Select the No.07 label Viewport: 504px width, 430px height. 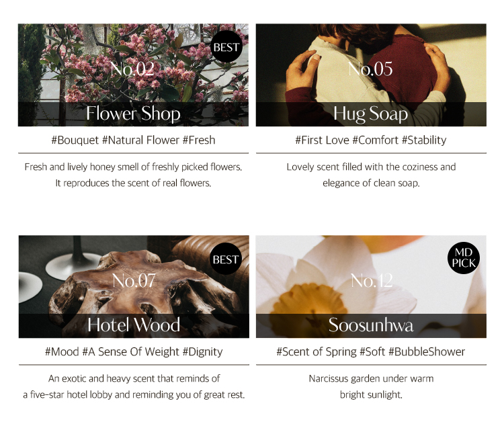point(134,281)
